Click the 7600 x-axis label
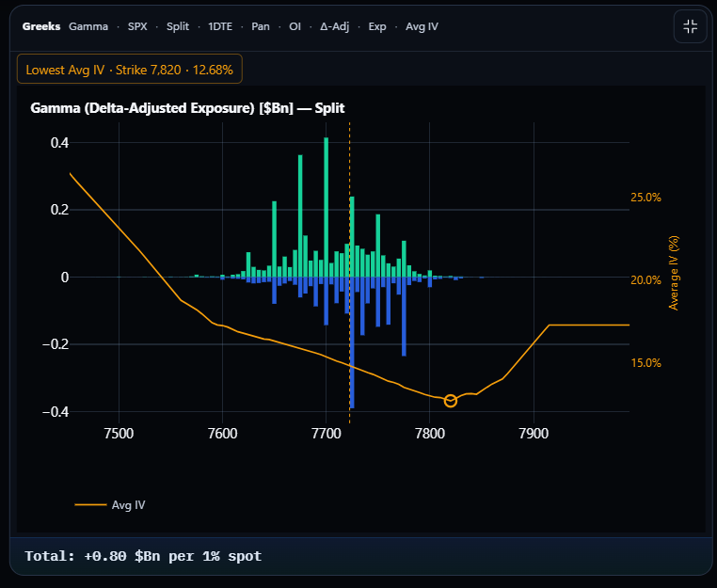The image size is (717, 588). click(x=223, y=433)
